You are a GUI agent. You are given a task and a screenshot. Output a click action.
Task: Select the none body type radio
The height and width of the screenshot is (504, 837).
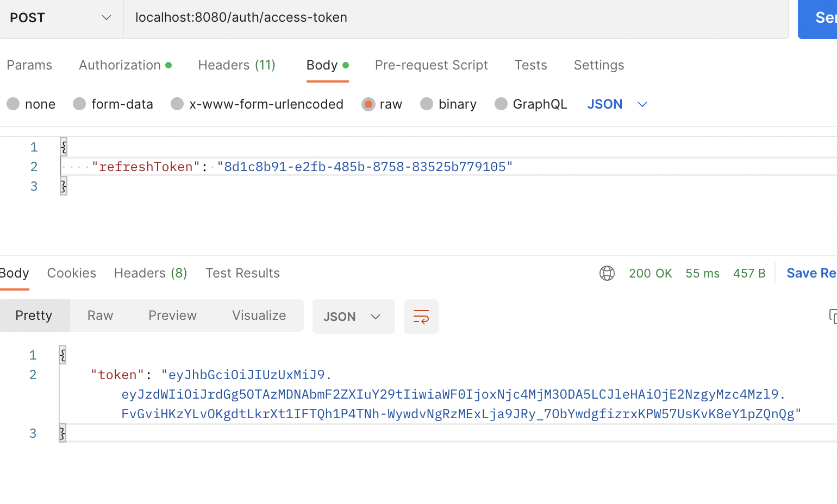pos(13,104)
